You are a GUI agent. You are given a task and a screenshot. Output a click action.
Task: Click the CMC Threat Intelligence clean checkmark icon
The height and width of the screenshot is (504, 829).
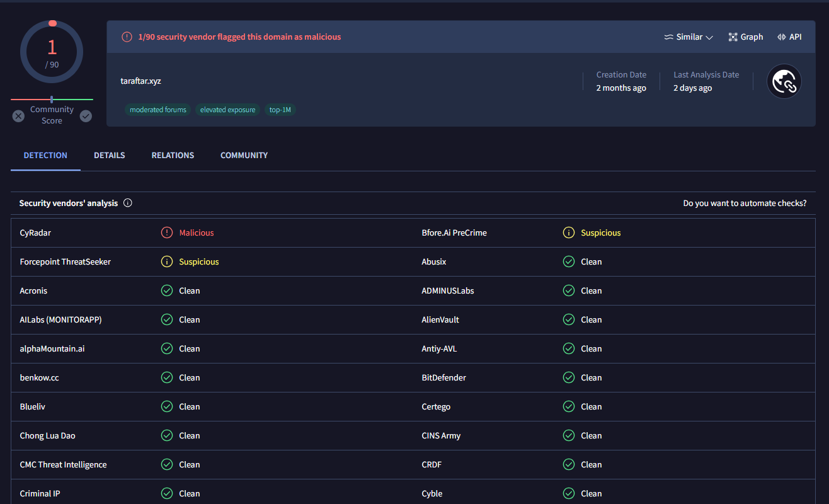coord(167,464)
